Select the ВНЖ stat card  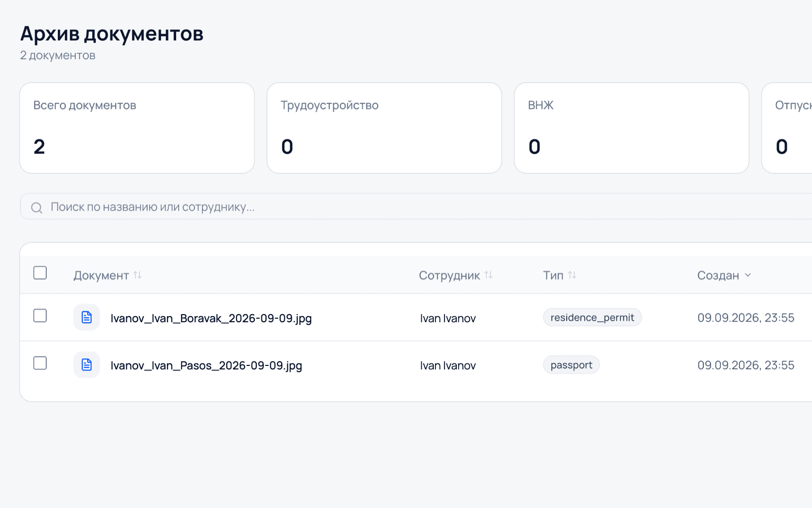[x=631, y=128]
